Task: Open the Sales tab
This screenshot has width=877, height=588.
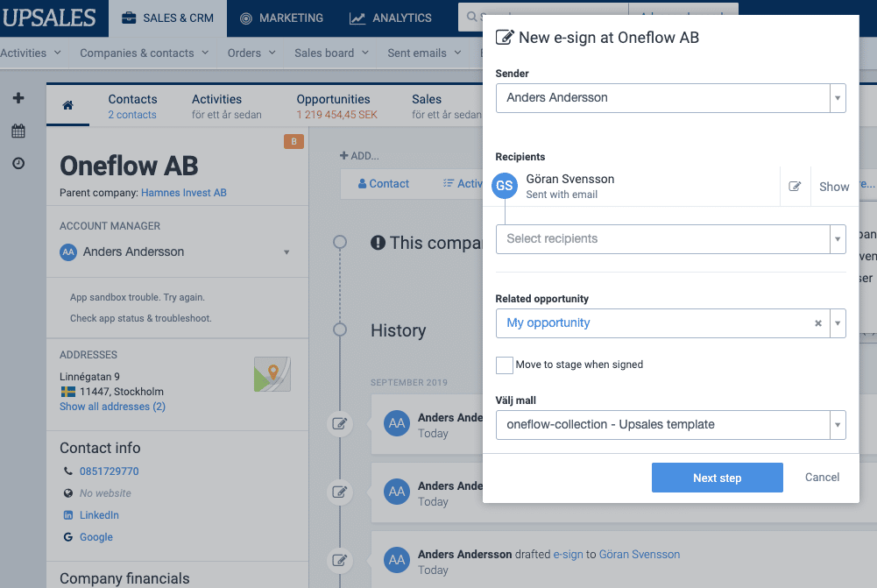Action: click(x=446, y=106)
